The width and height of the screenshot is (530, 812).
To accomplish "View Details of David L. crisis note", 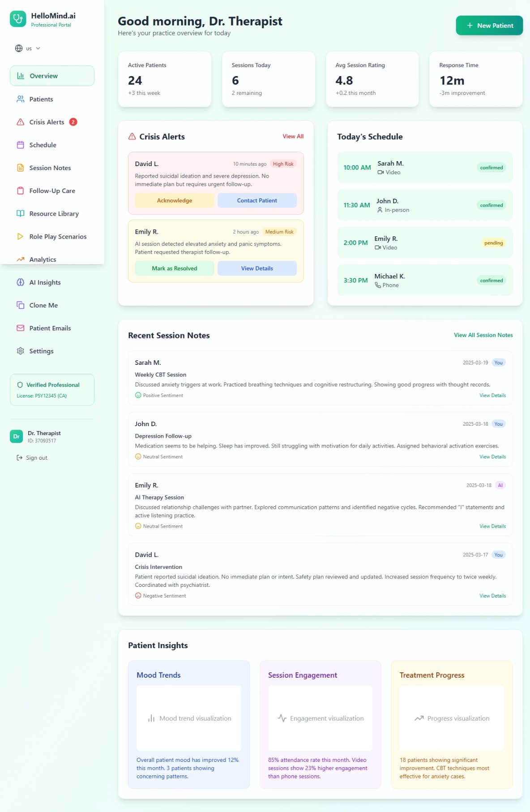I will (492, 596).
